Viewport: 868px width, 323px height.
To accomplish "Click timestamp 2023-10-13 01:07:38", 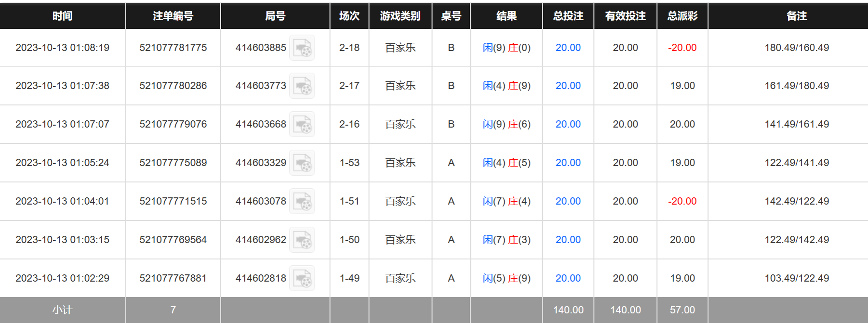I will pyautogui.click(x=63, y=86).
